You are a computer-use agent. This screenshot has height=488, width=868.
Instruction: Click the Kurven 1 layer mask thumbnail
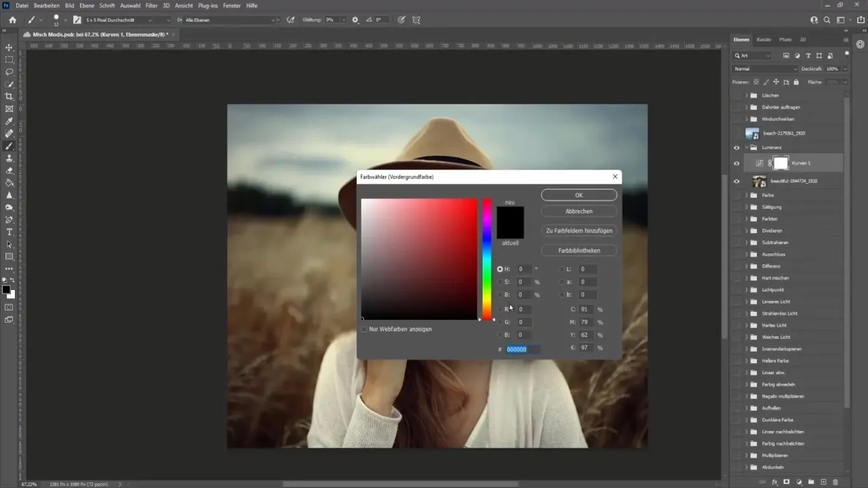[781, 163]
